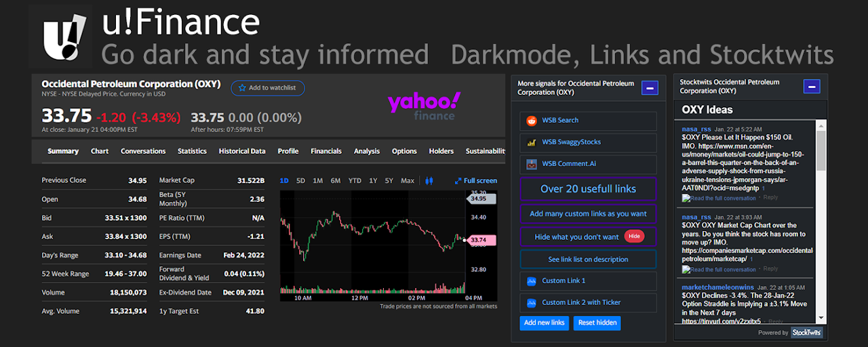This screenshot has width=868, height=347.
Task: Open Custom Link 2 with Ticker
Action: 589,302
